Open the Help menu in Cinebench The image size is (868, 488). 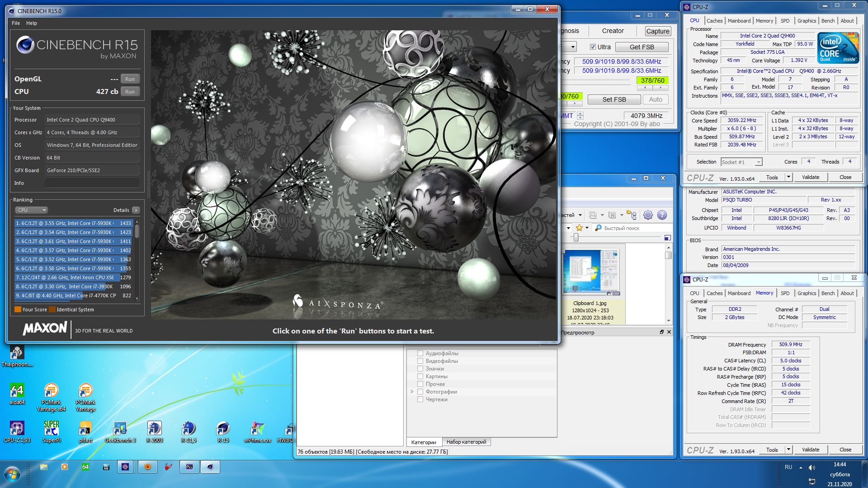coord(31,23)
